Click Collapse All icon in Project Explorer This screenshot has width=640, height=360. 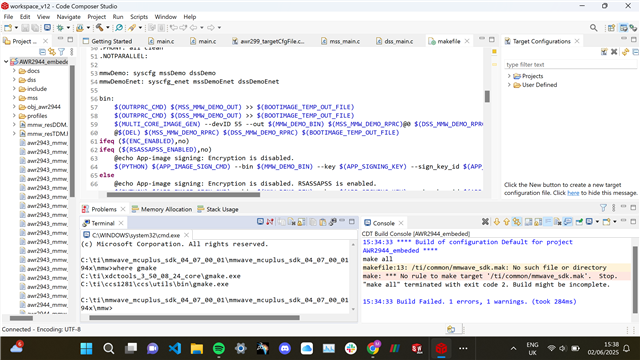coord(42,52)
